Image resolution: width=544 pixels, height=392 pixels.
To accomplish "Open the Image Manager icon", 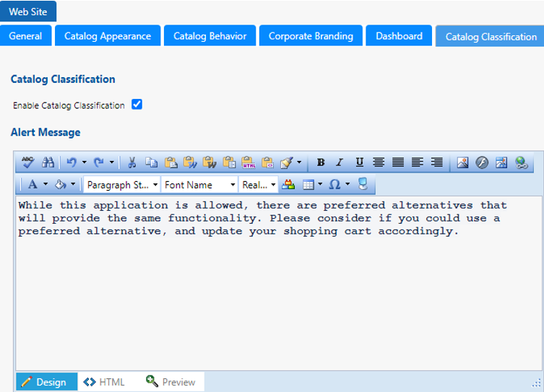I will (463, 162).
